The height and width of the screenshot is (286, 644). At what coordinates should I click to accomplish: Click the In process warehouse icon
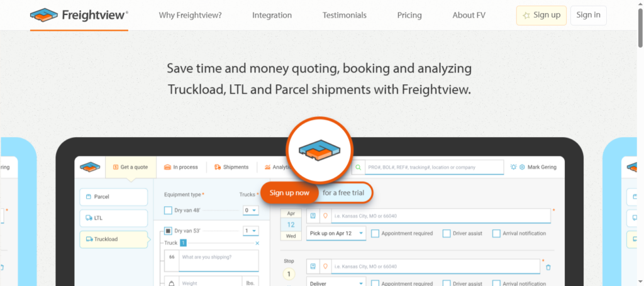point(167,167)
